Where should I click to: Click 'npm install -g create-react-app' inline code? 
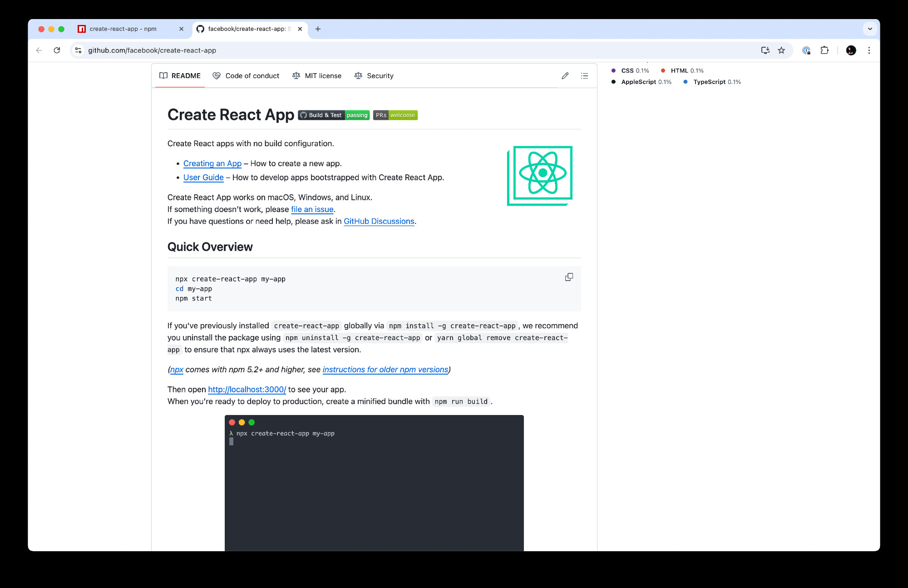pos(452,326)
